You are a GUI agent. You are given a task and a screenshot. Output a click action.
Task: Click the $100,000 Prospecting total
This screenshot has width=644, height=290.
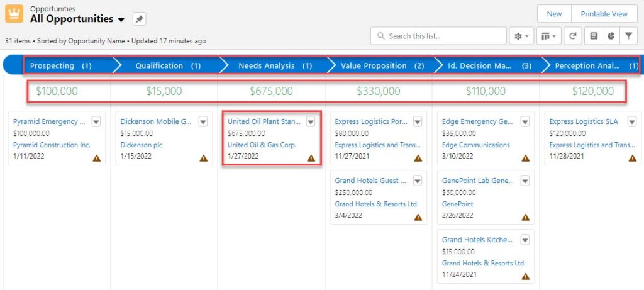[57, 91]
